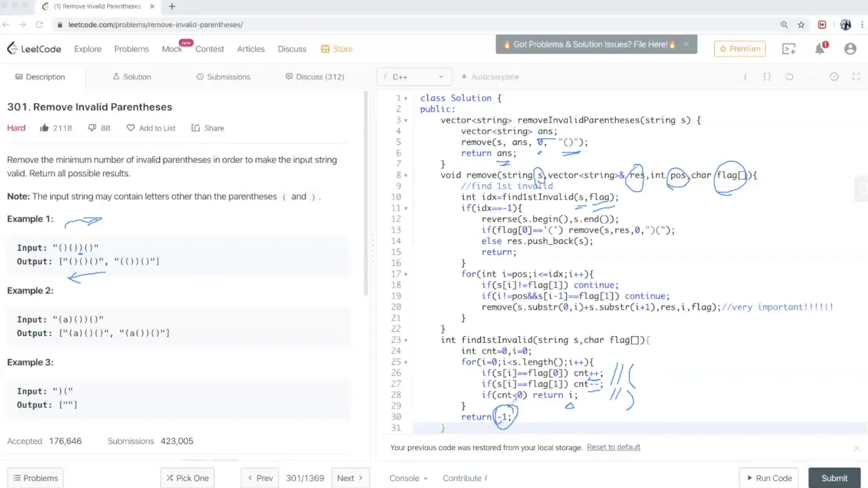Click the Share icon

pos(195,127)
